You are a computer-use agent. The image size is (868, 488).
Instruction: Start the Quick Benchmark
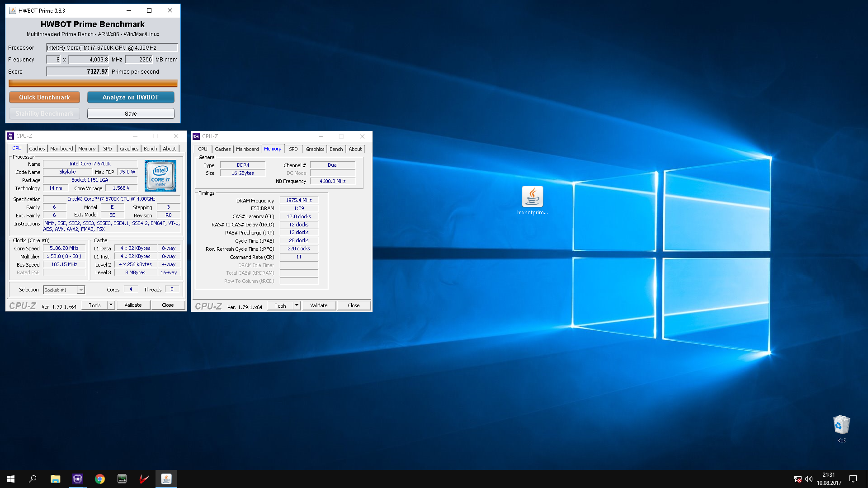coord(44,97)
